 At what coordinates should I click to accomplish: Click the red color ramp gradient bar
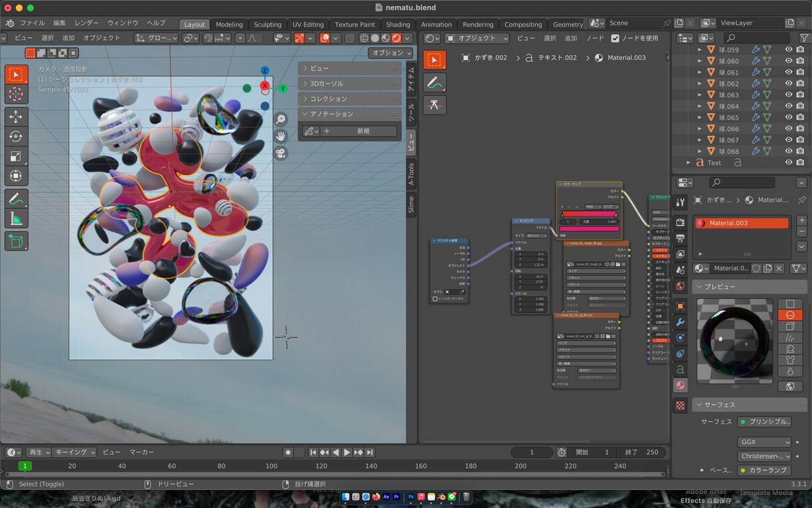tap(589, 214)
